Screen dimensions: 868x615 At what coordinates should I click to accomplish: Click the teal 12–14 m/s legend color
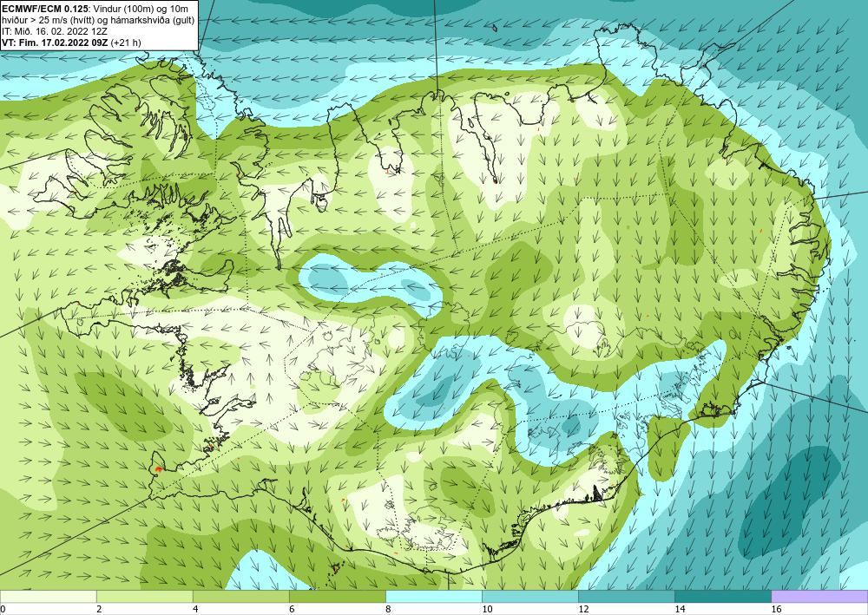[626, 596]
